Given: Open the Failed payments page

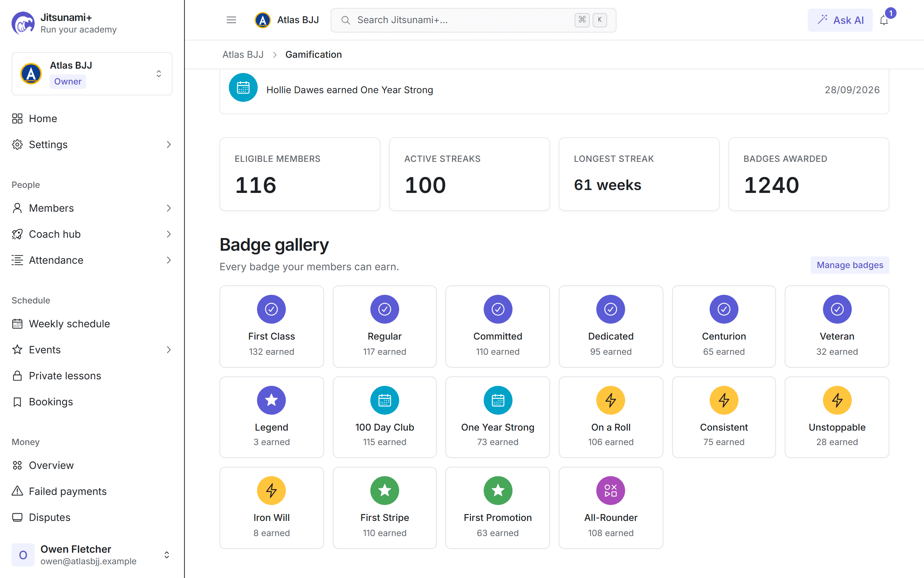Looking at the screenshot, I should click(92, 491).
